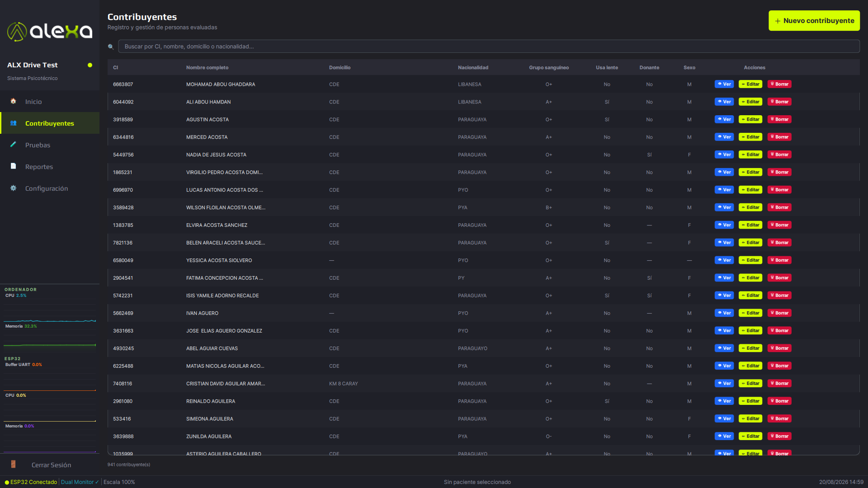
Task: Click the Dual Monitor status entry
Action: (x=80, y=482)
